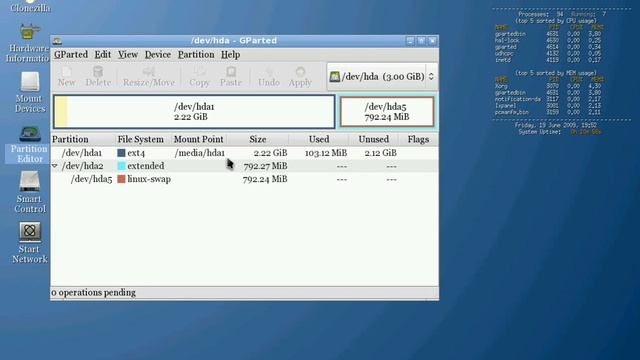640x360 pixels.
Task: Click the extended file system color swatch
Action: [x=121, y=166]
